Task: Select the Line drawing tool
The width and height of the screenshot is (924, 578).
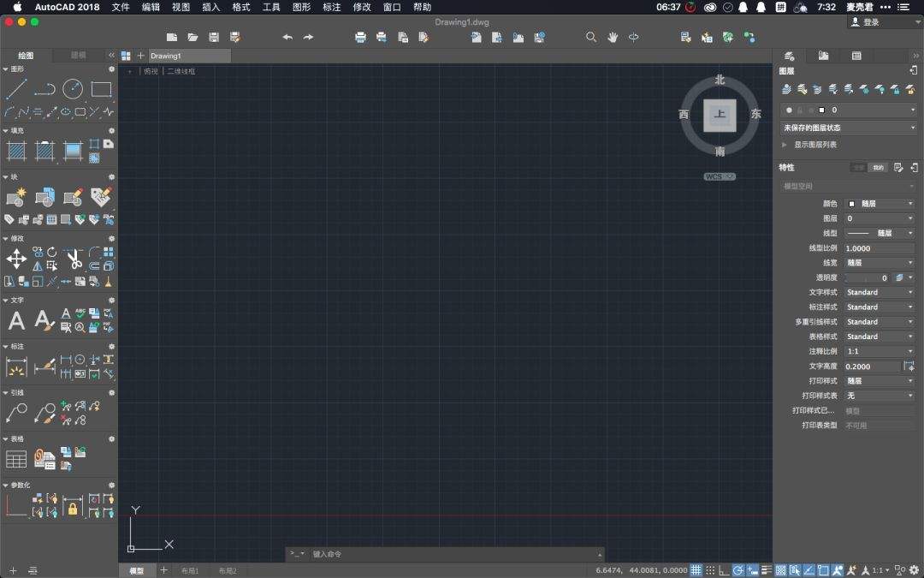Action: (16, 89)
